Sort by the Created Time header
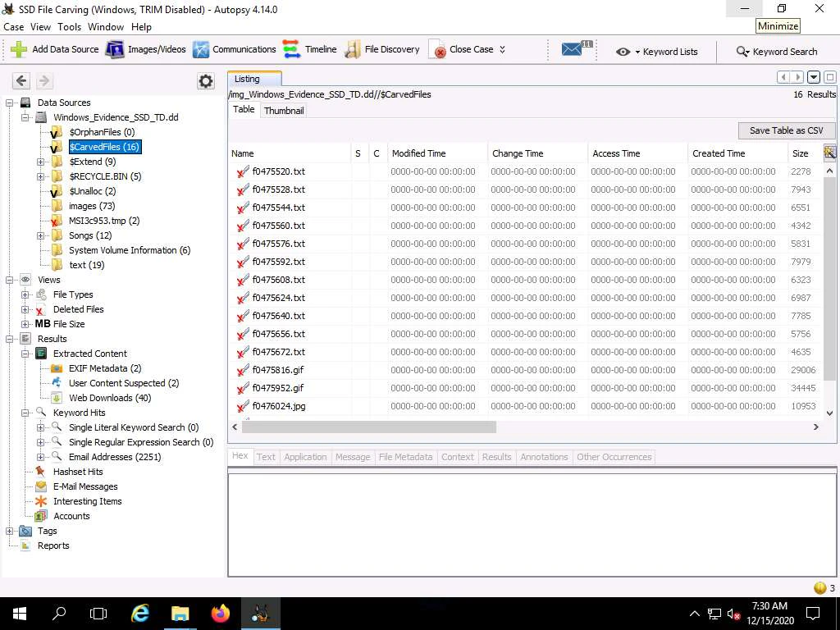The height and width of the screenshot is (630, 840). (x=737, y=153)
